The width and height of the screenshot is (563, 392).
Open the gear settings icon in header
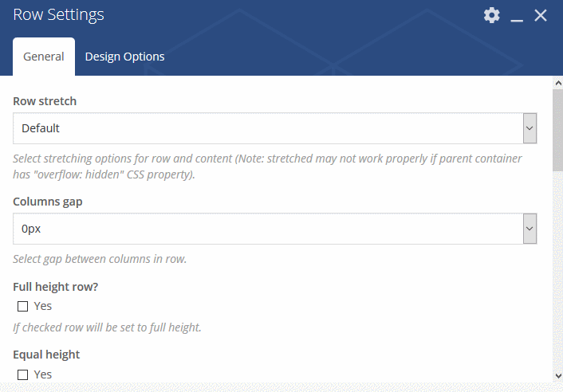(491, 15)
